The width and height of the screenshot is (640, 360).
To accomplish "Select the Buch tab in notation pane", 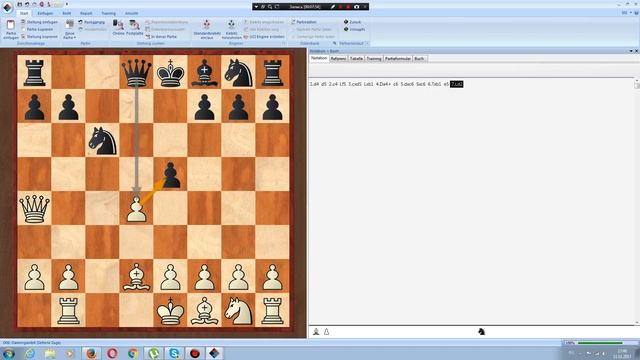I will [x=419, y=59].
